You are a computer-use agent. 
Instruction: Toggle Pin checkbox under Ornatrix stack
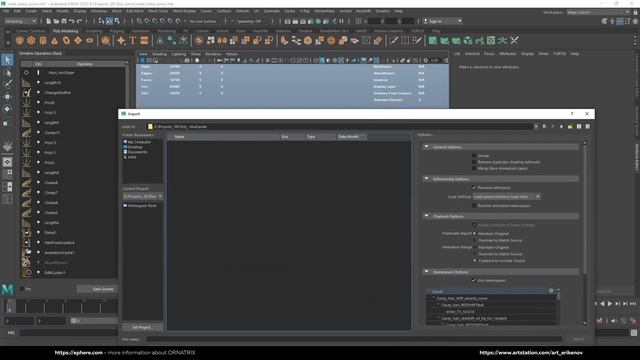click(x=22, y=289)
